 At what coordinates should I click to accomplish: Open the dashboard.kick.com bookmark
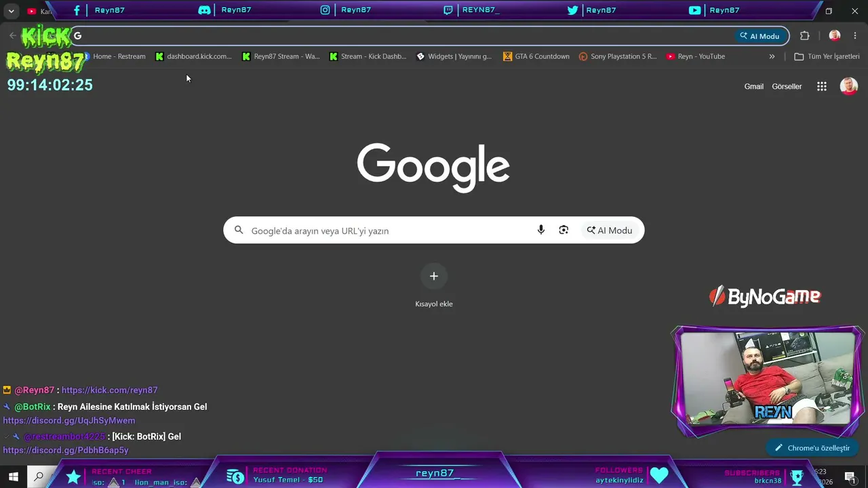coord(194,56)
